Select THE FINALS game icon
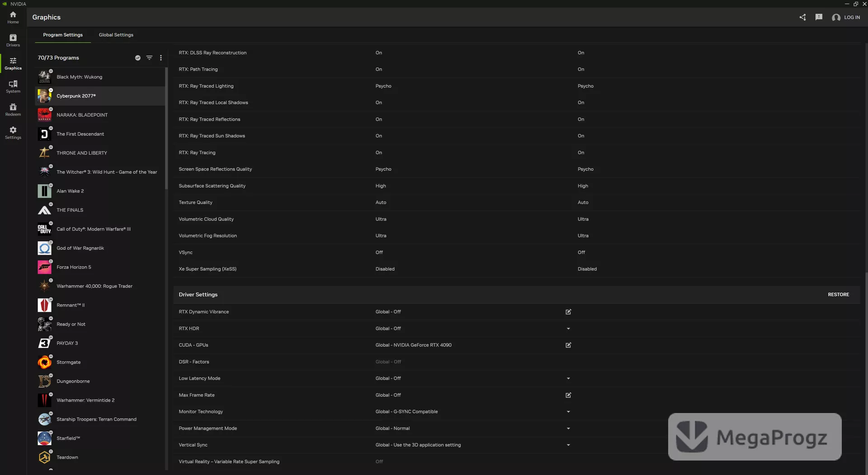 pyautogui.click(x=44, y=210)
